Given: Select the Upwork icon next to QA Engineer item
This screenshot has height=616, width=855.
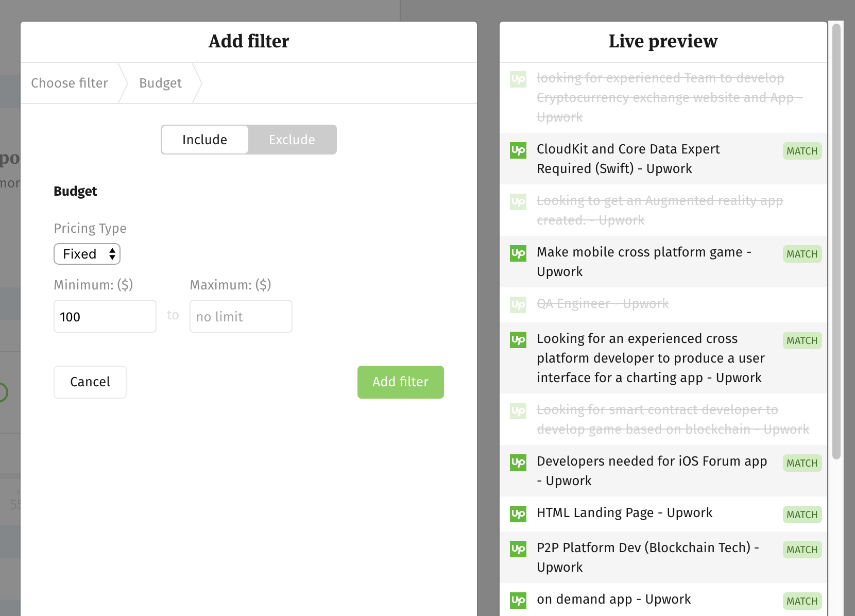Looking at the screenshot, I should coord(519,303).
